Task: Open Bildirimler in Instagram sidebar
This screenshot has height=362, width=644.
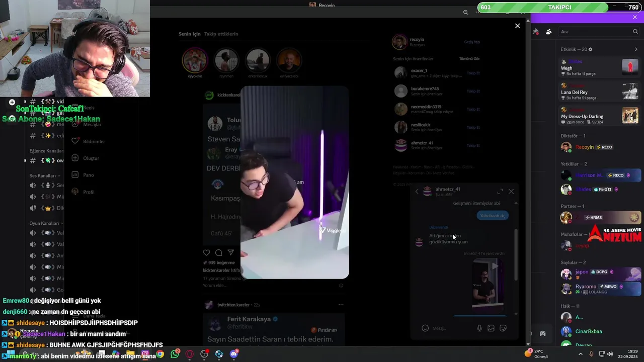Action: pos(89,141)
